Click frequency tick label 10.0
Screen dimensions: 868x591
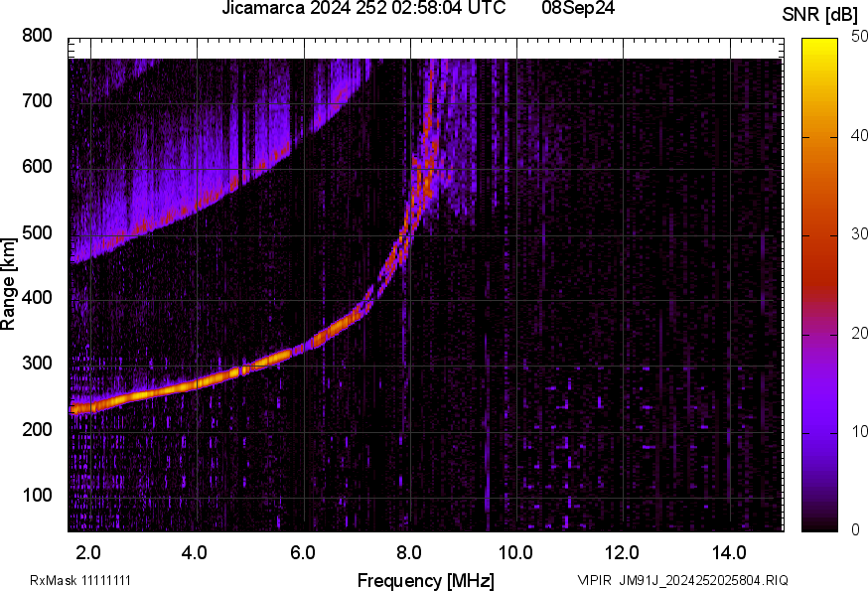515,552
